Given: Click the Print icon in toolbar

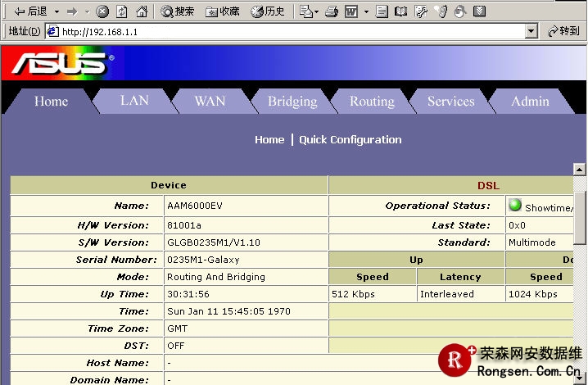Looking at the screenshot, I should 331,11.
